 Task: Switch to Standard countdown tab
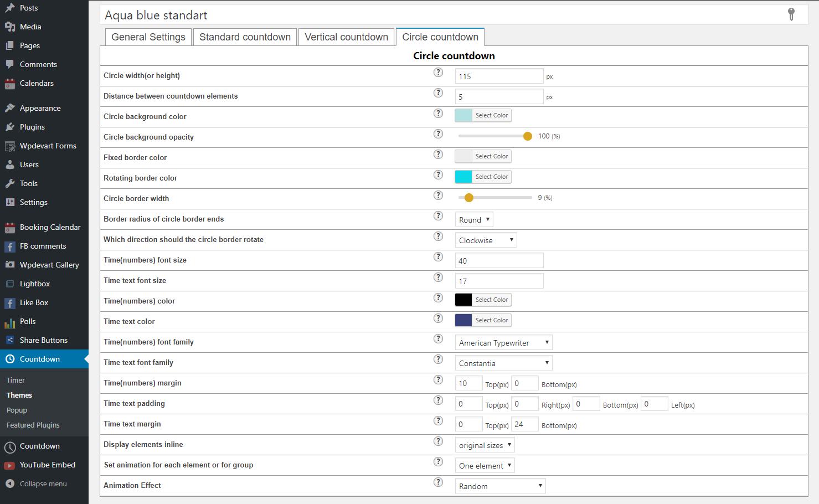pos(245,37)
